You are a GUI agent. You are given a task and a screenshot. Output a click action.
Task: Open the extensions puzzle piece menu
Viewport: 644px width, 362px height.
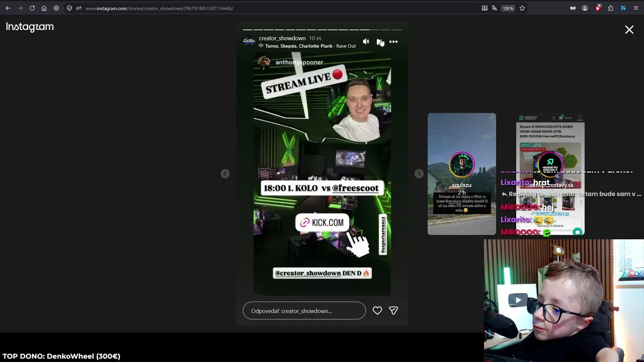tap(610, 8)
